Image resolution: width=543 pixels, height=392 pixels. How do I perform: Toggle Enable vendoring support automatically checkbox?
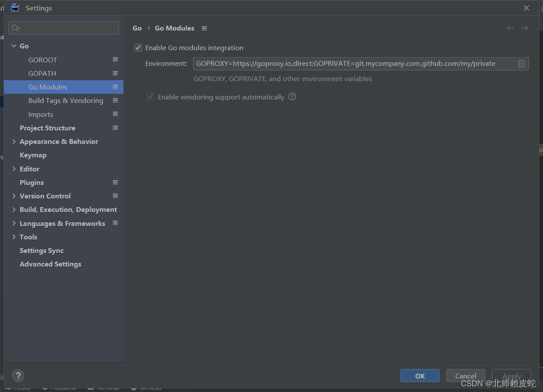point(151,97)
